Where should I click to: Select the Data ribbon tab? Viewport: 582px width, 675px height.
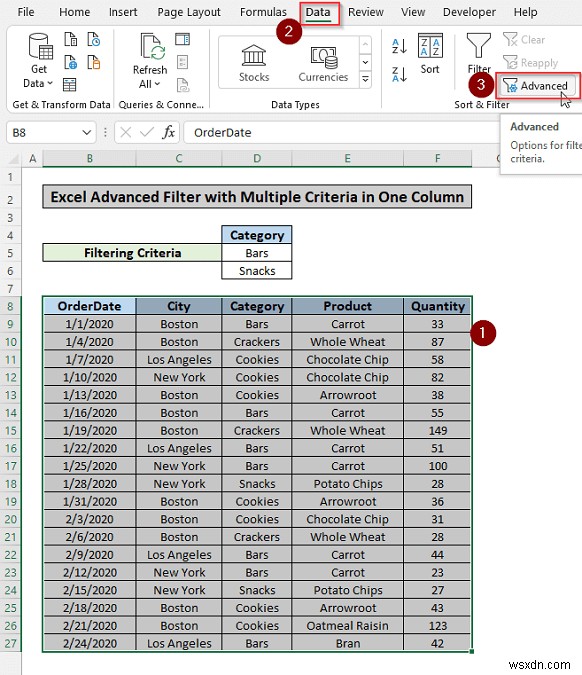[318, 12]
